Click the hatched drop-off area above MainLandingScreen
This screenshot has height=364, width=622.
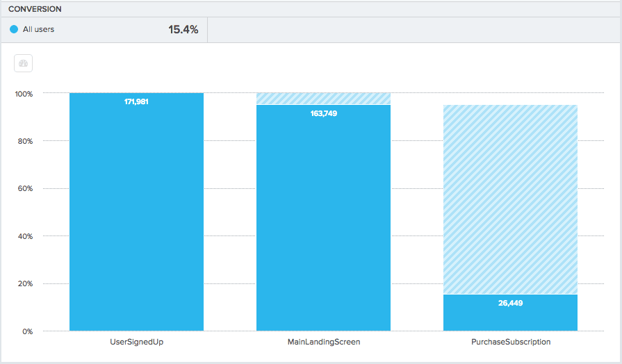click(323, 99)
